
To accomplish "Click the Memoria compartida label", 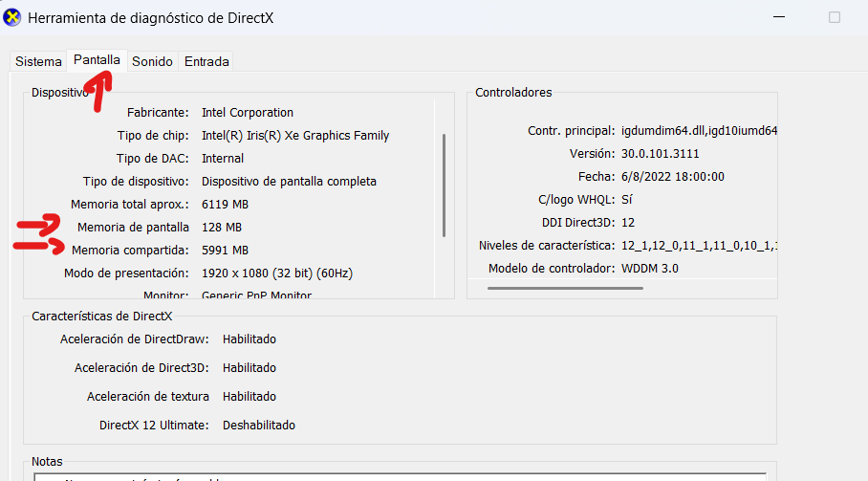I will (130, 251).
